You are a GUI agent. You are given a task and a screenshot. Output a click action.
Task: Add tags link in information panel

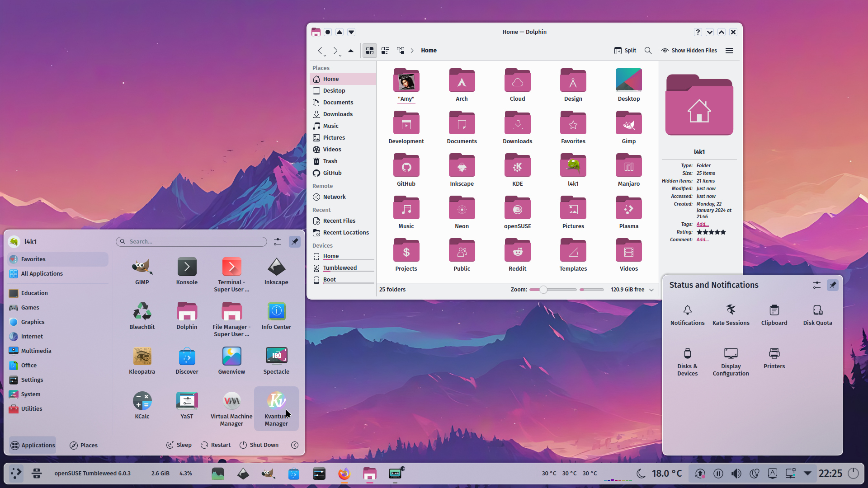click(x=703, y=225)
